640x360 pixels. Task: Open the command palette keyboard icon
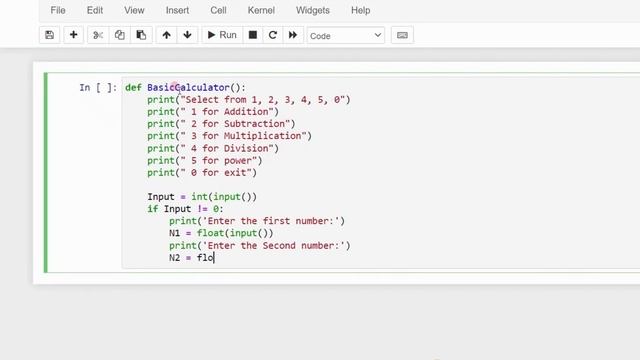(x=402, y=35)
